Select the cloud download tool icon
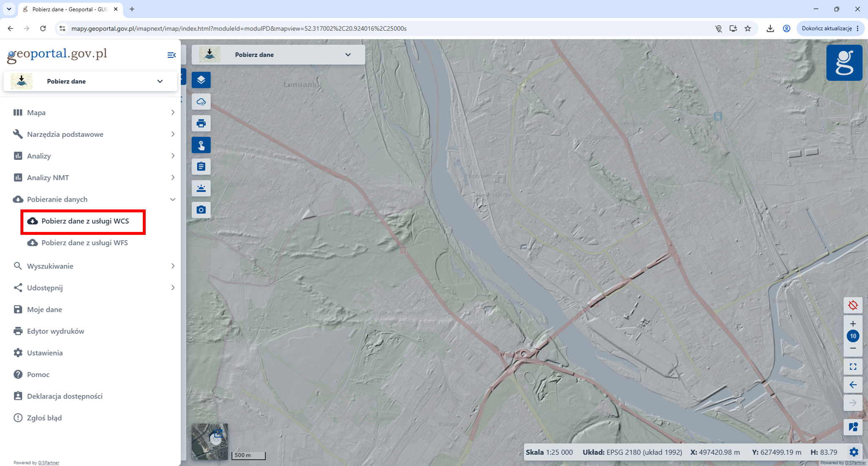Image resolution: width=868 pixels, height=466 pixels. [x=201, y=102]
